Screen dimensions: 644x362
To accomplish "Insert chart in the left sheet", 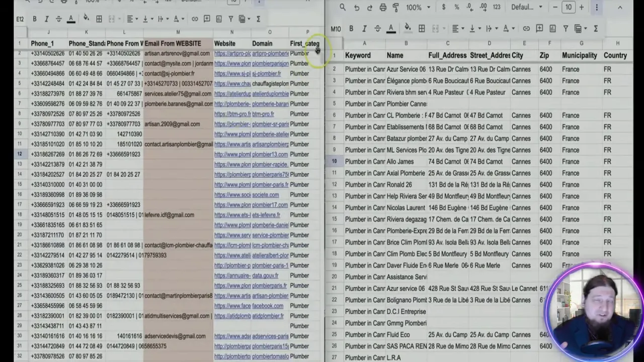I will tap(219, 19).
